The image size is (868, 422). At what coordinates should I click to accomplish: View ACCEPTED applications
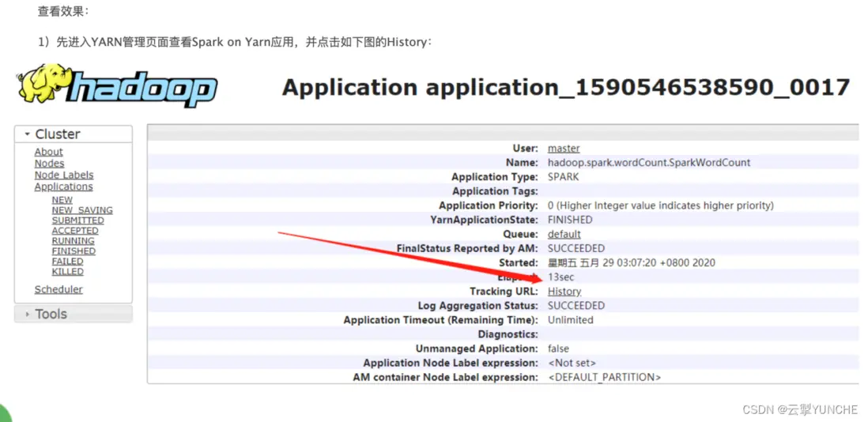pyautogui.click(x=74, y=231)
